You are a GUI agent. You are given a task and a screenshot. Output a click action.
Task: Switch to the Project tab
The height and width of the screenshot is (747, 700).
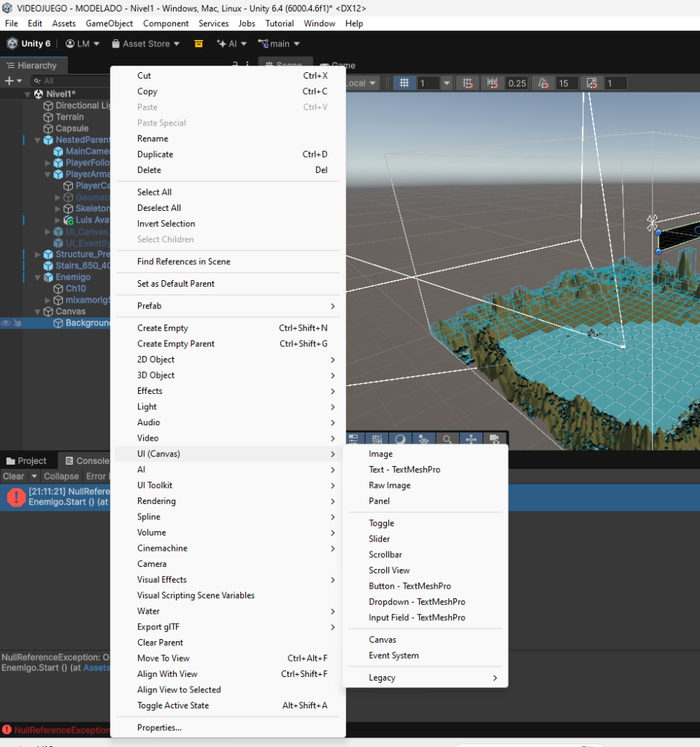point(27,461)
